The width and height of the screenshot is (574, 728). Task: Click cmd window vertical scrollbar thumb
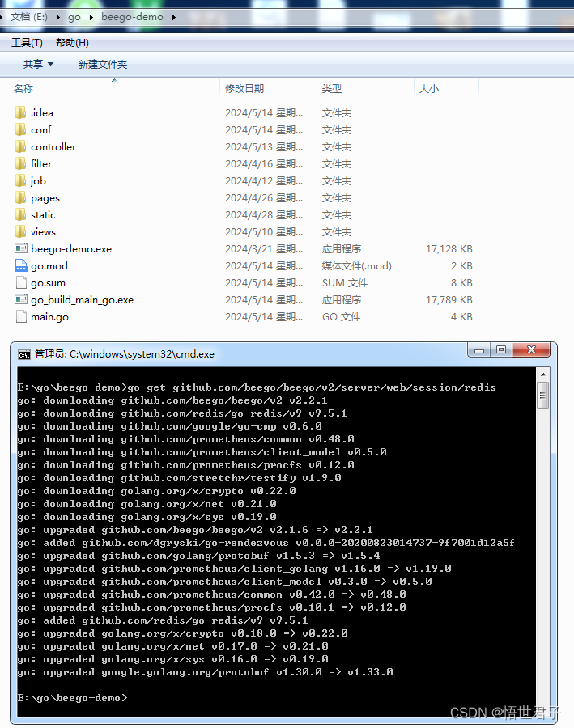[543, 396]
